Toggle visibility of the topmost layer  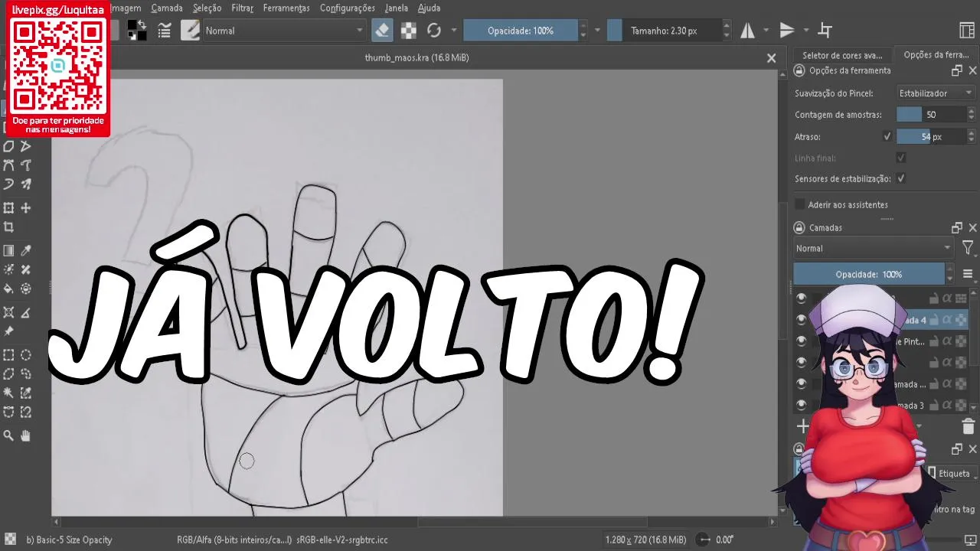[802, 298]
